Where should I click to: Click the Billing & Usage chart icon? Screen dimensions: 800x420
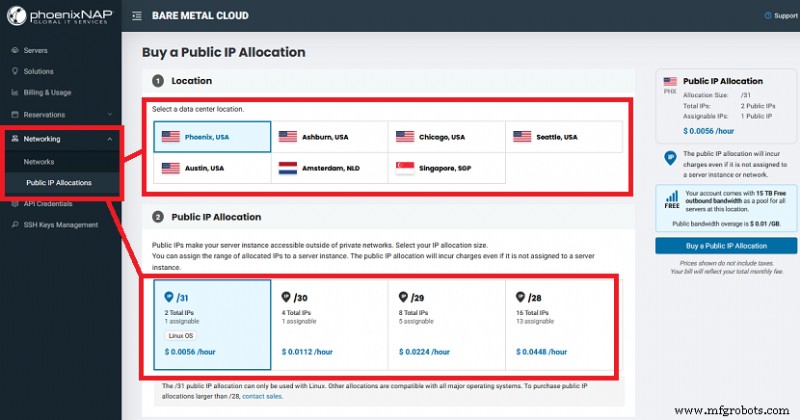tap(13, 92)
